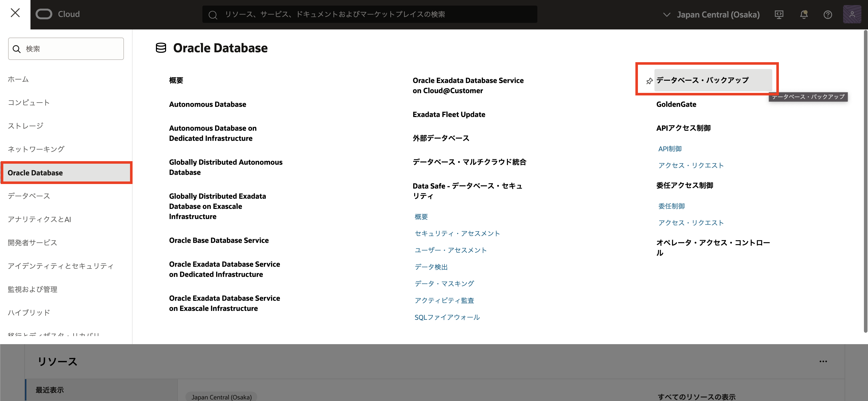Open the user profile avatar

tap(852, 14)
